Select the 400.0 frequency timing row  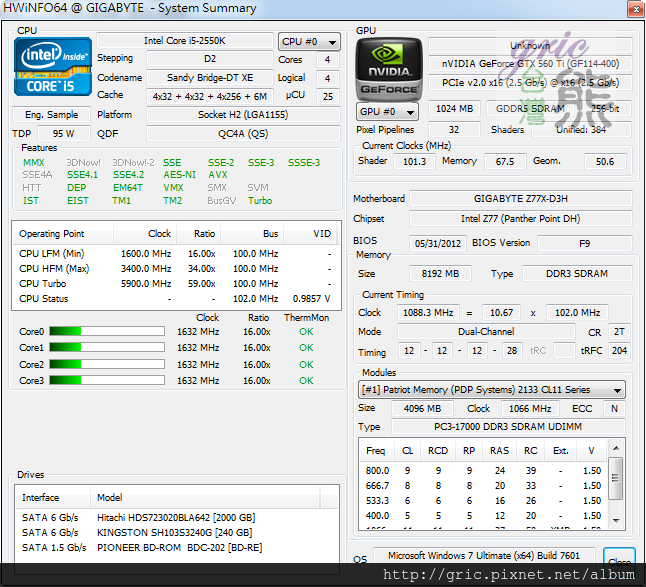[483, 515]
